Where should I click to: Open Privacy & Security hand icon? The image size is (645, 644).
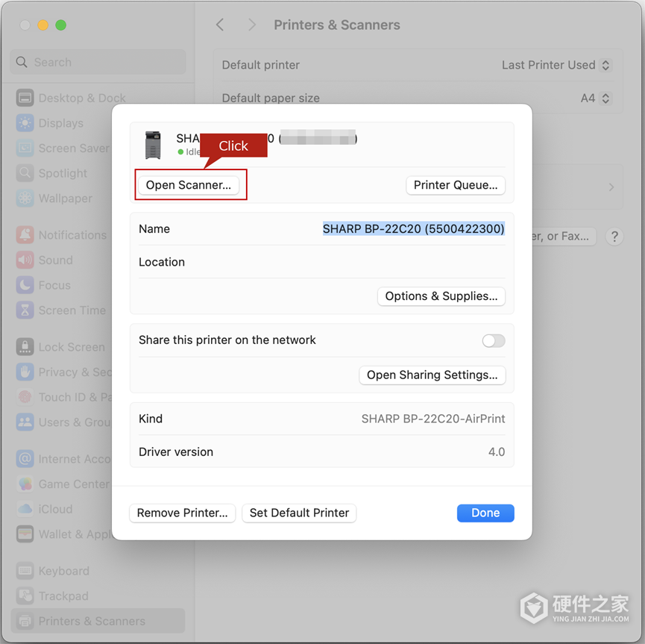click(x=25, y=372)
